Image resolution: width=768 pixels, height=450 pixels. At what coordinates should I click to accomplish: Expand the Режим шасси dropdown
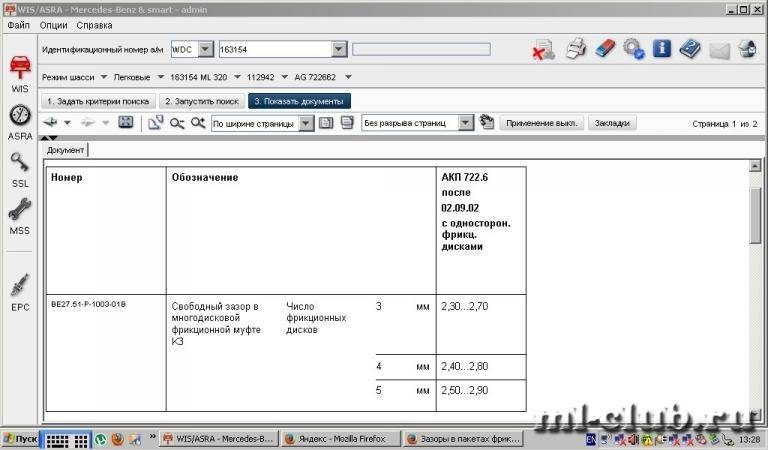tap(104, 77)
